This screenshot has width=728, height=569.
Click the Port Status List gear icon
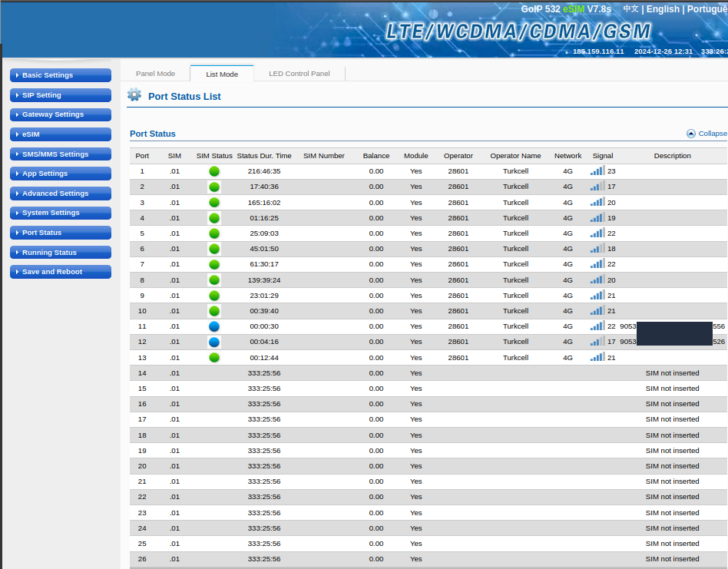pos(134,94)
